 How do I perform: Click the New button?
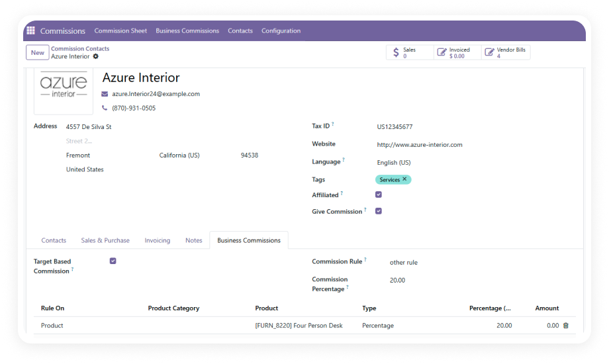38,52
